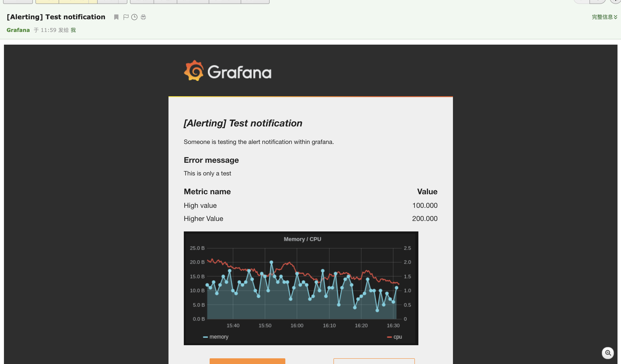Click the 25.0 B y-axis label
The width and height of the screenshot is (621, 364).
[197, 248]
